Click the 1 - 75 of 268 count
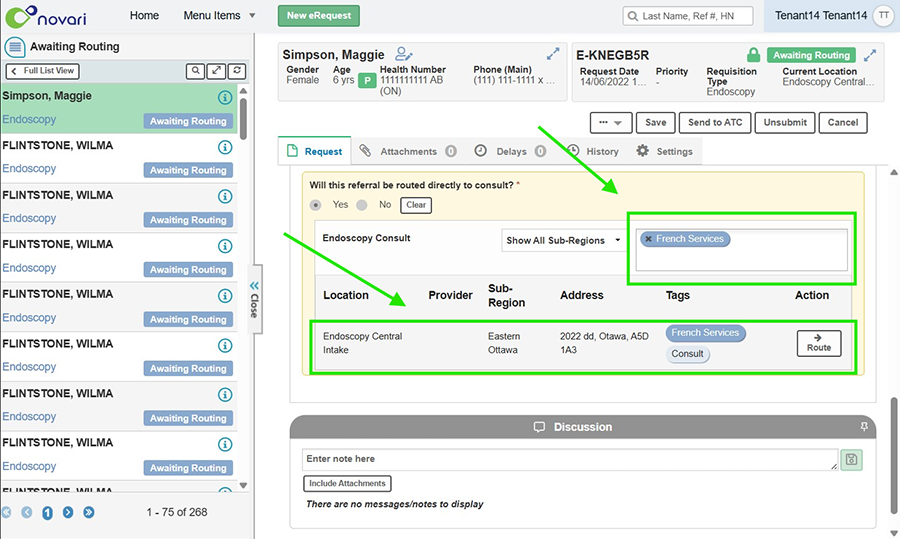This screenshot has height=539, width=900. click(x=177, y=512)
